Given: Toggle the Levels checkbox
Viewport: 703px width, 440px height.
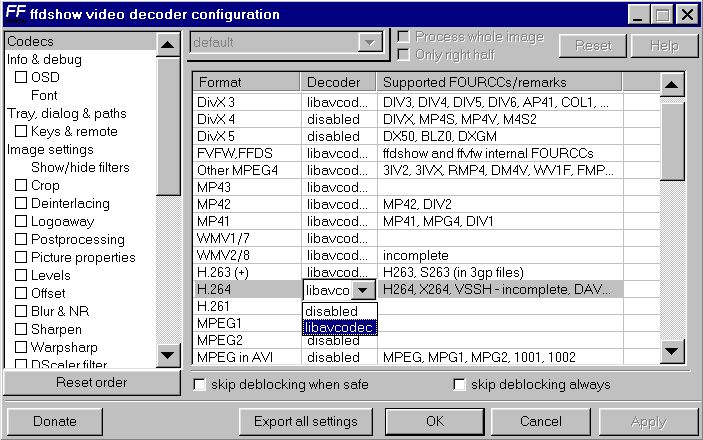Looking at the screenshot, I should pyautogui.click(x=21, y=275).
